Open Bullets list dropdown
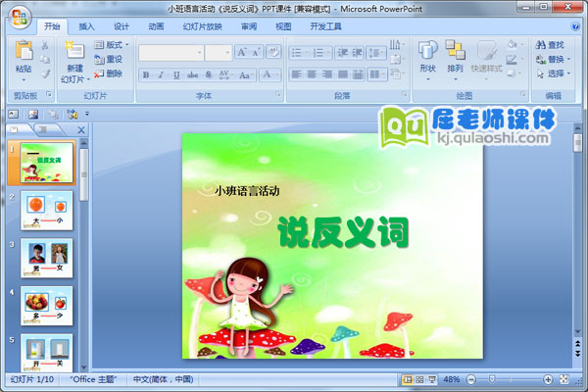Screen dimensions: 588x392 [x=300, y=53]
